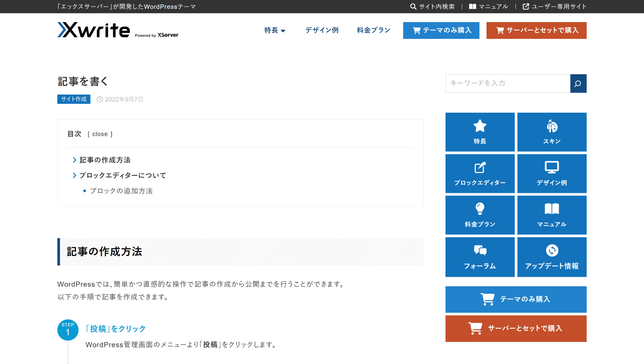Click the サイト作成 category tag
The height and width of the screenshot is (364, 644).
(74, 99)
